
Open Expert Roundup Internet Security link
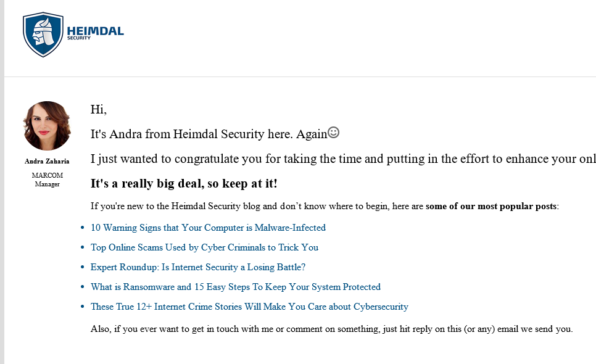pos(198,267)
